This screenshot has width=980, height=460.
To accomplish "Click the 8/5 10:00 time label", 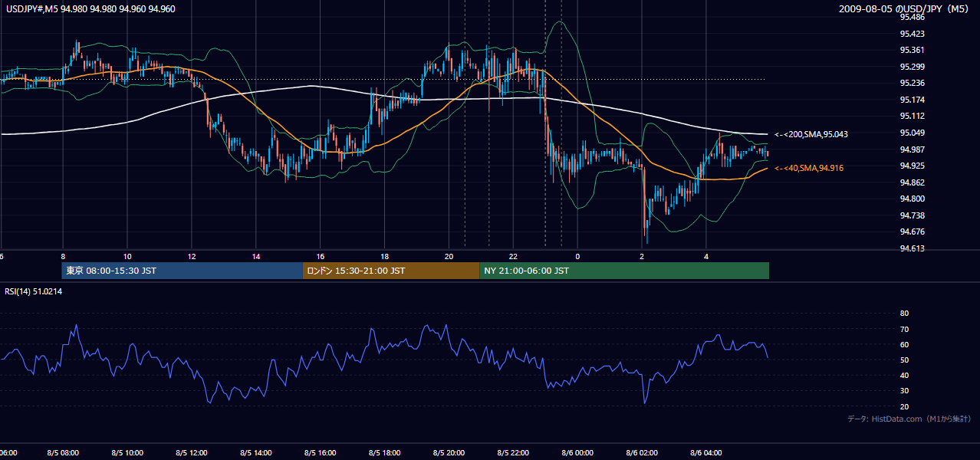I will point(127,453).
